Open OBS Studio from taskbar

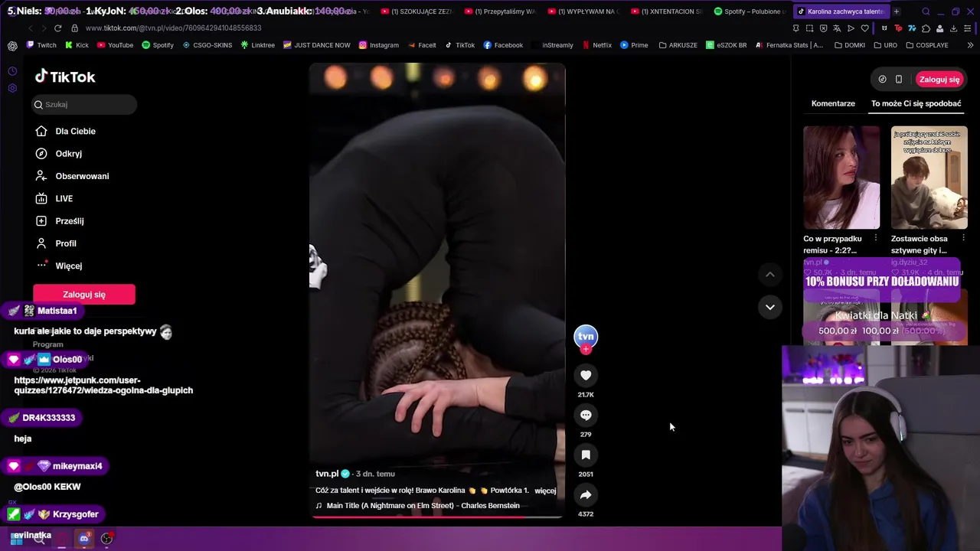[106, 539]
